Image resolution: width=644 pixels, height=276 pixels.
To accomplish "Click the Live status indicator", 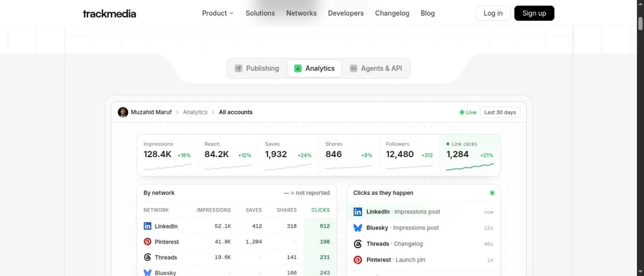I will (468, 112).
